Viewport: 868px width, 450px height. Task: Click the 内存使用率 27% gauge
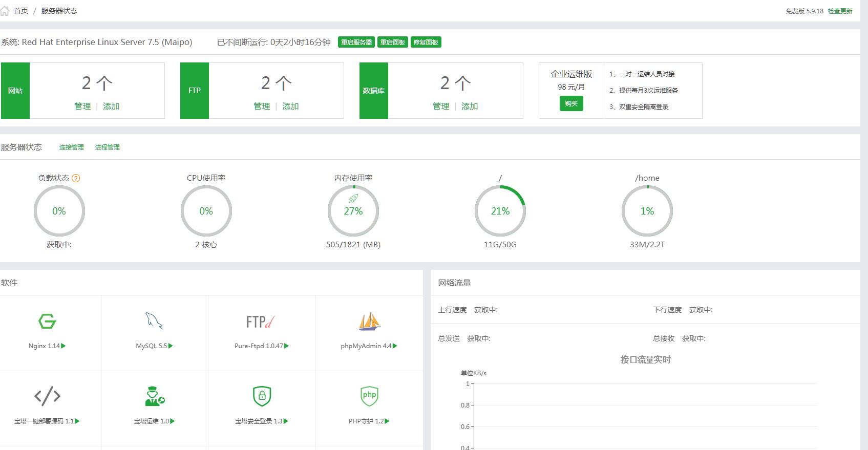353,211
